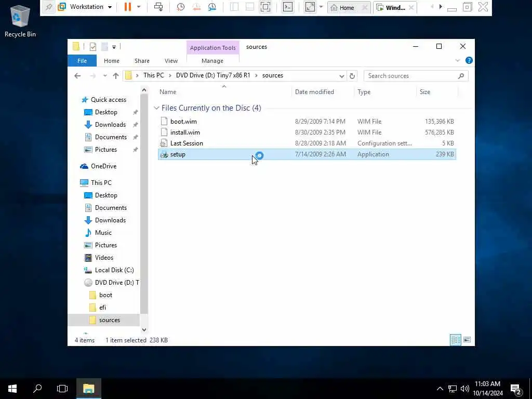Viewport: 532px width, 399px height.
Task: Click next-tab arrow in VMware toolbar
Action: (x=441, y=7)
